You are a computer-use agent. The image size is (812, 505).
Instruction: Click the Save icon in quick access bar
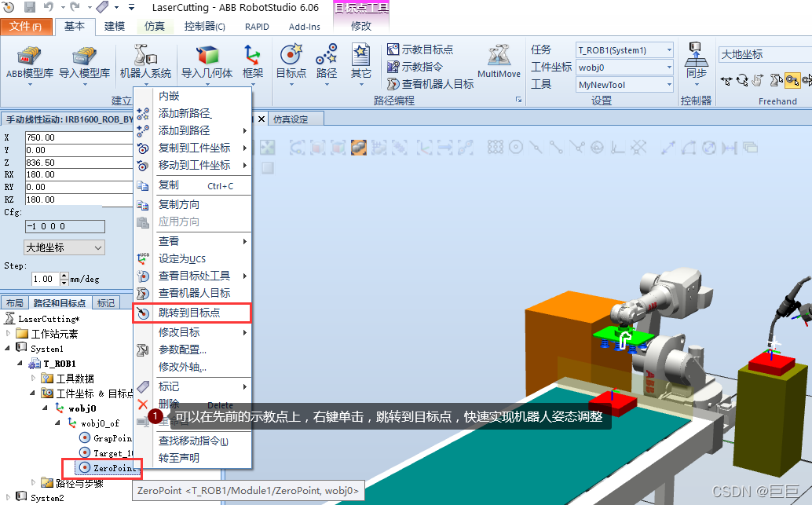click(x=30, y=7)
